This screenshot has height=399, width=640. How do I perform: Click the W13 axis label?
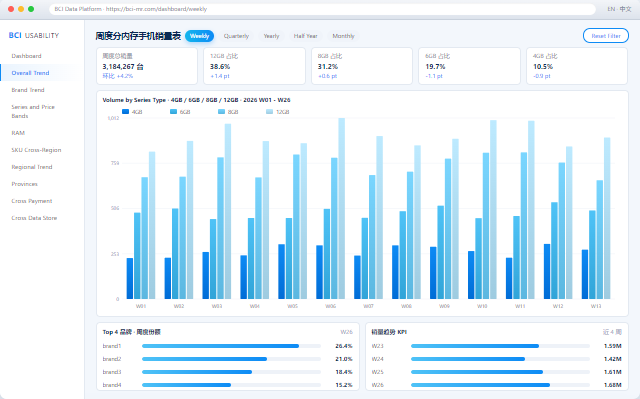click(596, 306)
